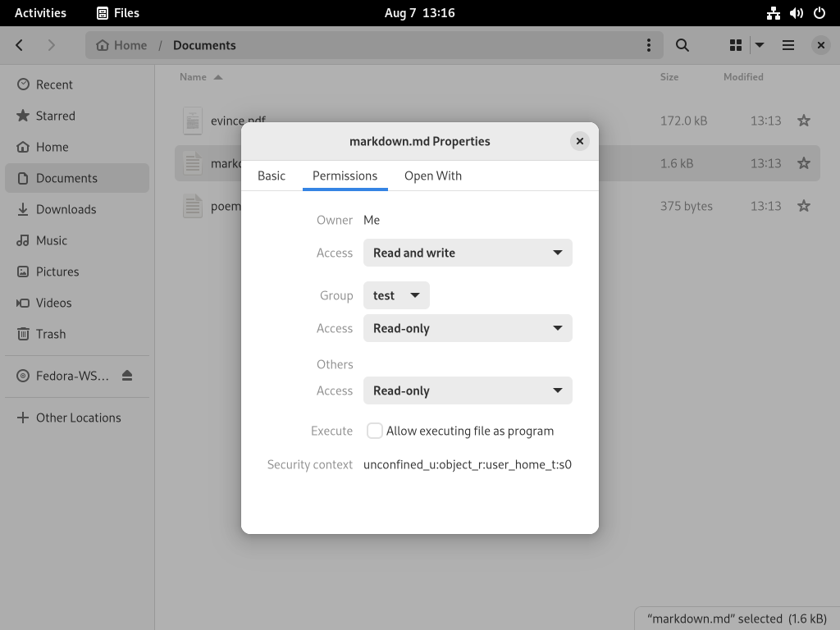This screenshot has height=630, width=840.
Task: Select Documents in the sidebar
Action: [77, 178]
